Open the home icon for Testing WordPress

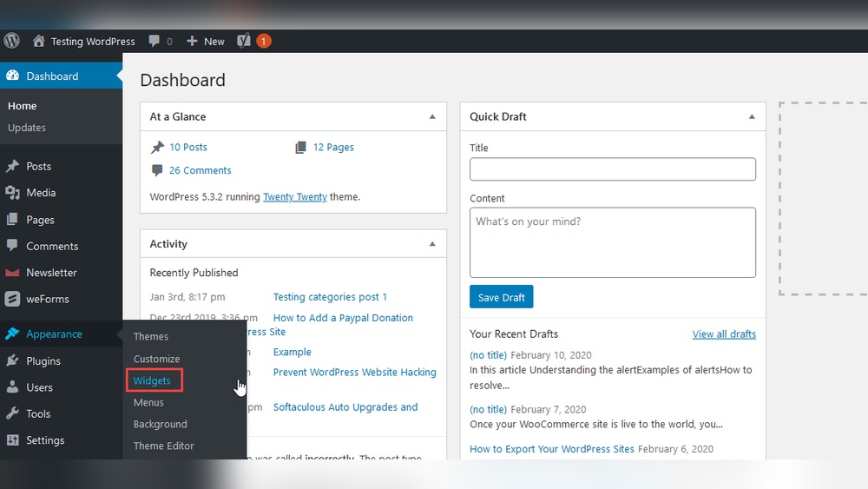pos(38,41)
